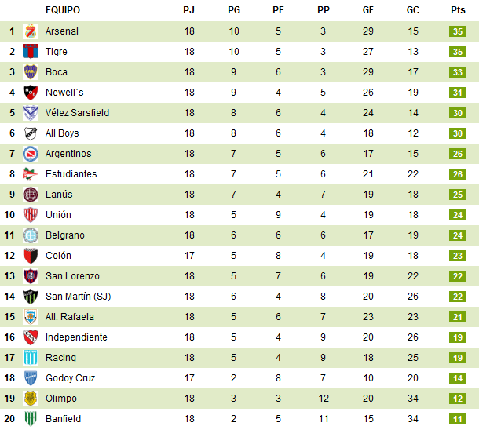Viewport: 479px width, 448px height.
Task: Open the San Lorenzo team link
Action: pyautogui.click(x=72, y=276)
